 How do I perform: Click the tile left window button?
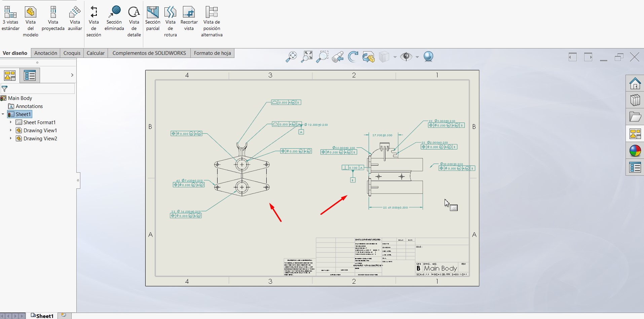[x=573, y=57]
